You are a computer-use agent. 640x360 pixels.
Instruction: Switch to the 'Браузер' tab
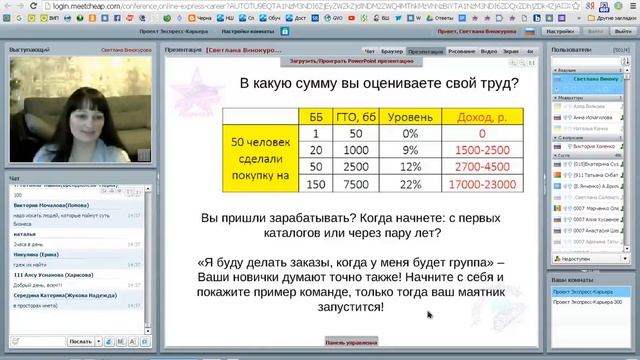tap(392, 51)
